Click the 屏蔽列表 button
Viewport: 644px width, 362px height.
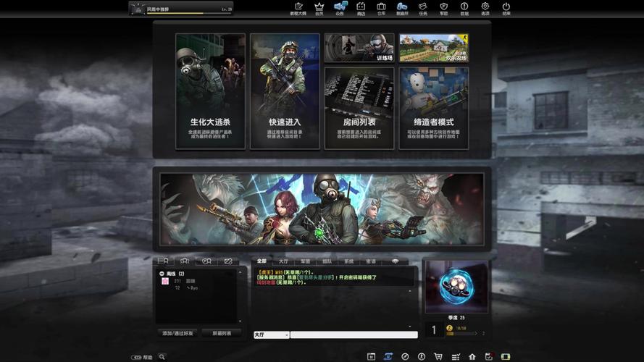click(x=222, y=333)
